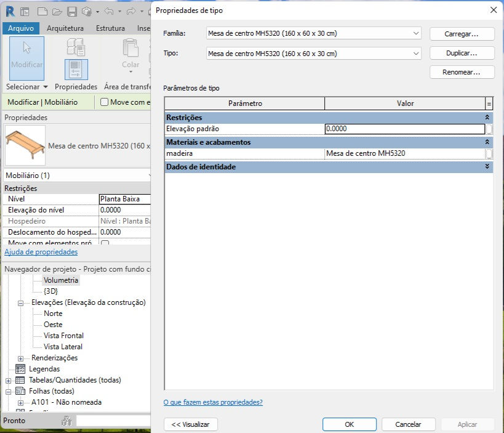The width and height of the screenshot is (504, 433).
Task: Expand the Renderizações tree node
Action: pos(20,358)
